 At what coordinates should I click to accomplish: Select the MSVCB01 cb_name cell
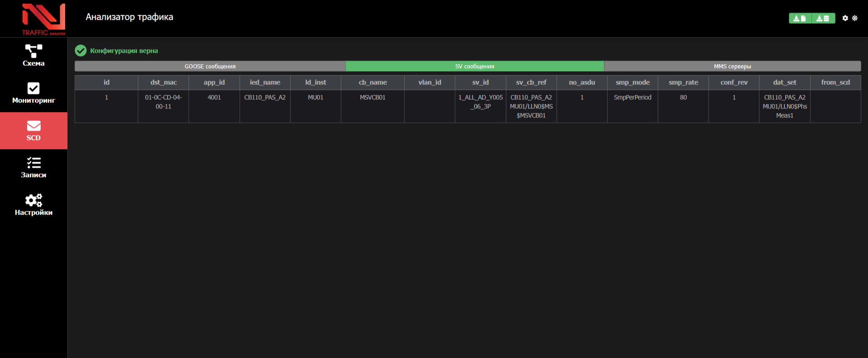[x=373, y=98]
